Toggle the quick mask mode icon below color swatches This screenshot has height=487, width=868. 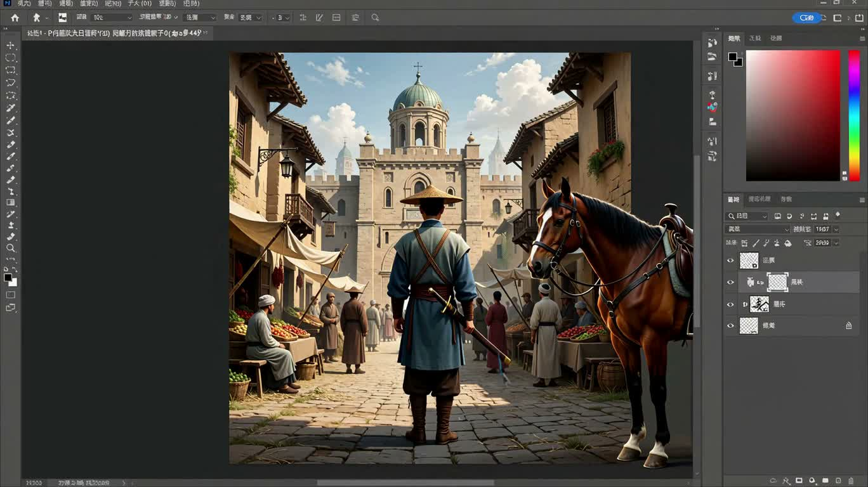11,295
